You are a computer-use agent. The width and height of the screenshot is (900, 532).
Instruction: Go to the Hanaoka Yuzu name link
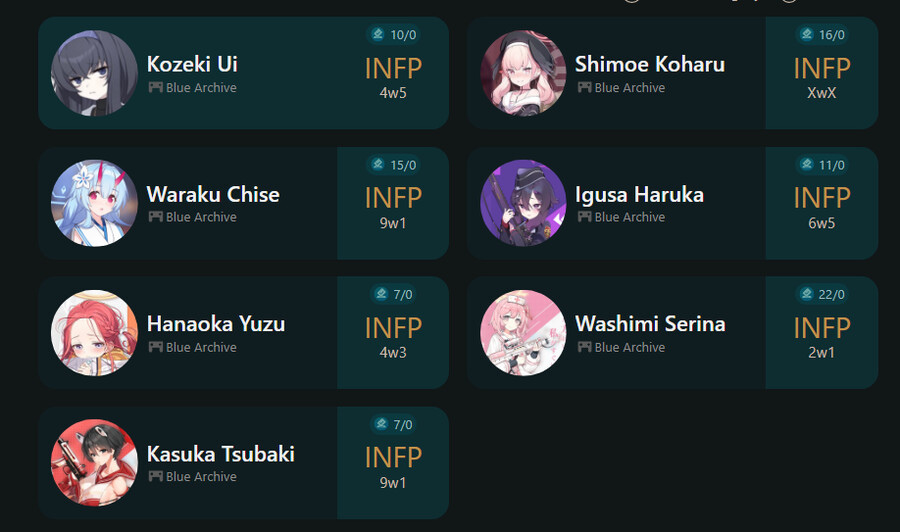(x=216, y=324)
